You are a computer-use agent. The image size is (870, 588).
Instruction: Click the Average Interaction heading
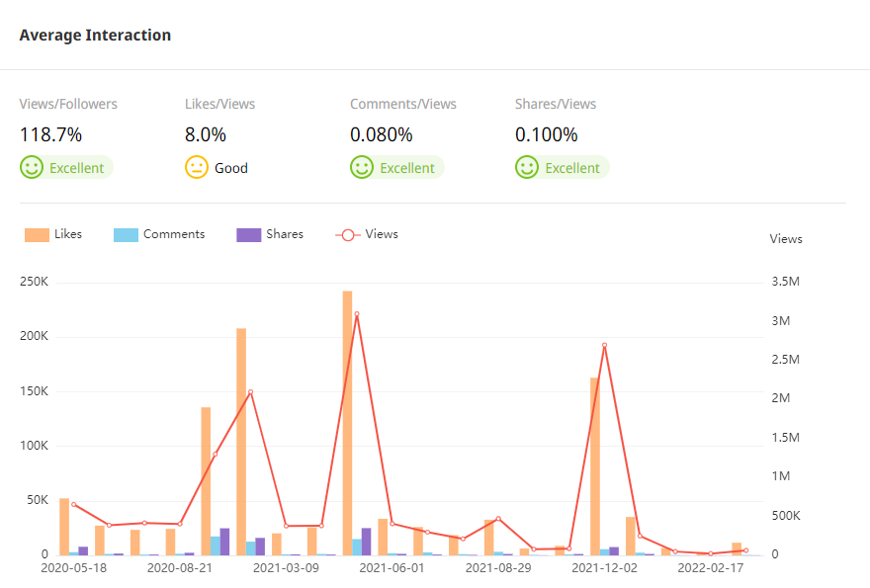(x=95, y=36)
